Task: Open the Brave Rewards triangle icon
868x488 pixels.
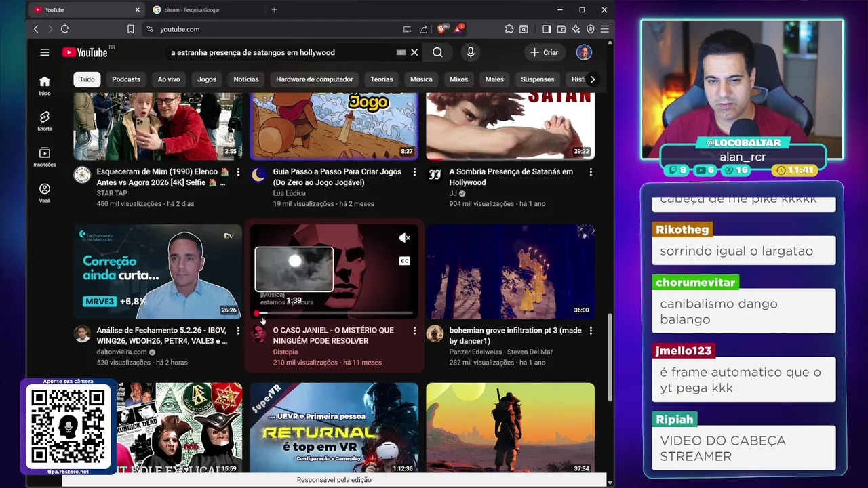Action: (459, 28)
